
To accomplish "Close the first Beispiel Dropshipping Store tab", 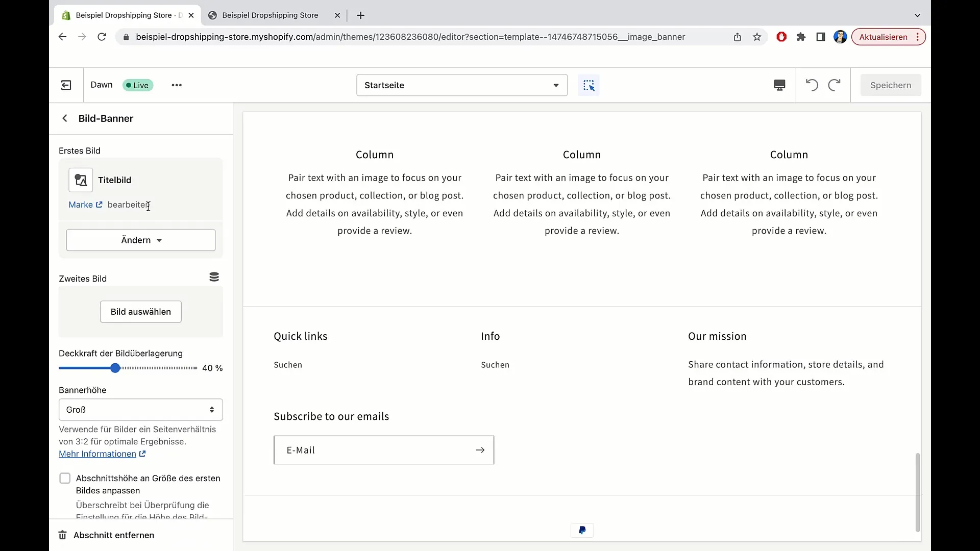I will (x=191, y=15).
